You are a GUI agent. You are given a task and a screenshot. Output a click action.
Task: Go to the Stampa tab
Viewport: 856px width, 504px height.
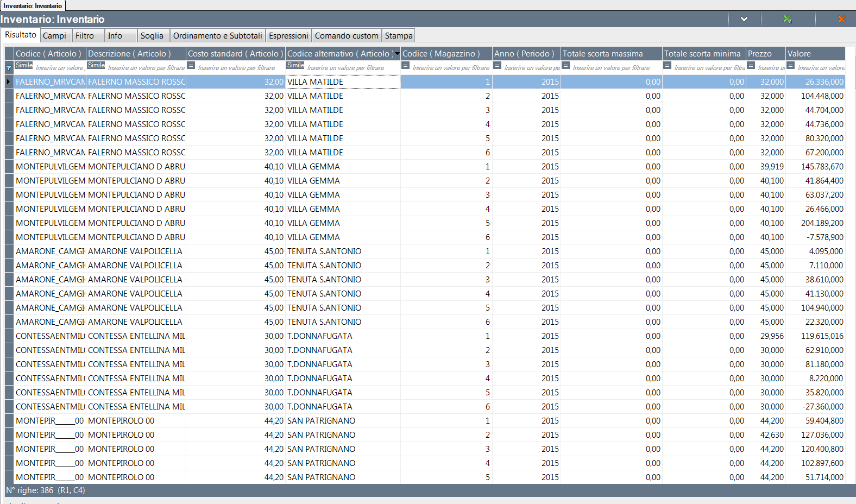tap(399, 36)
